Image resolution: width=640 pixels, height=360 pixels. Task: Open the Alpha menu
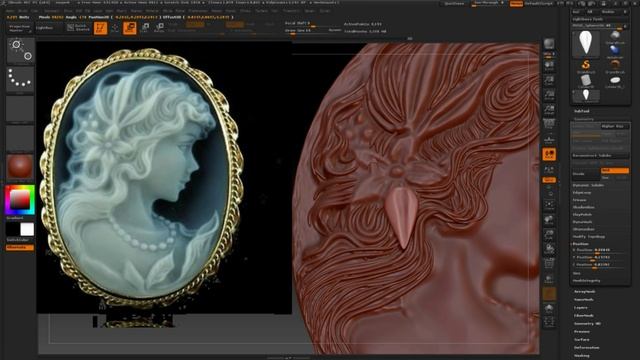click(x=10, y=11)
